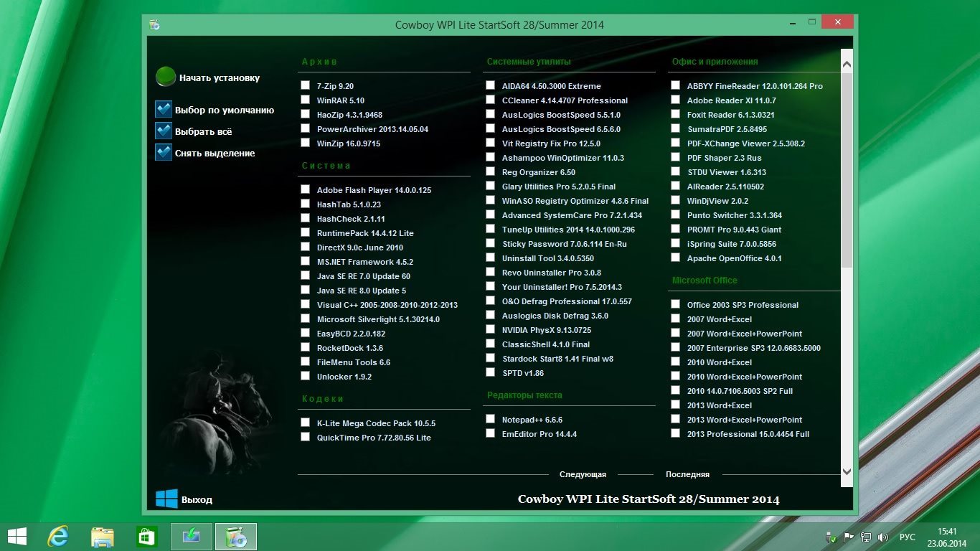Check the Revo Uninstaller Pro 3.0.8 box

(491, 272)
